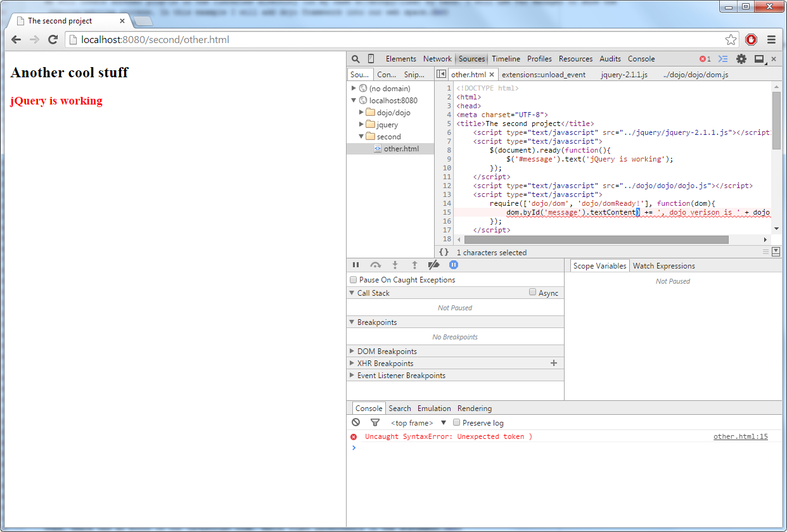Image resolution: width=787 pixels, height=532 pixels.
Task: Switch to the Elements panel
Action: click(401, 59)
